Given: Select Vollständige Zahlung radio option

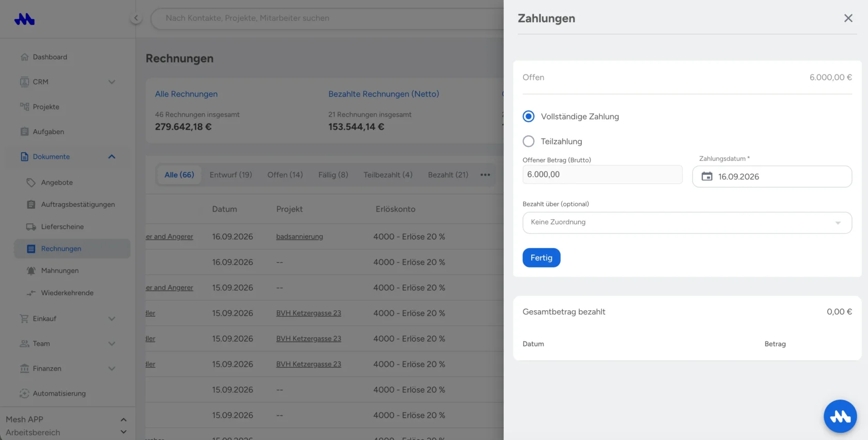Looking at the screenshot, I should (529, 116).
